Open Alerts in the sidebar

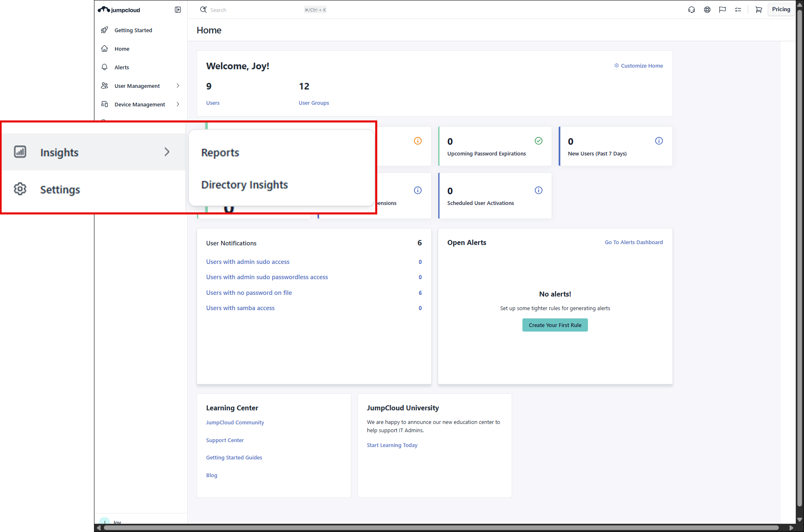[x=122, y=67]
